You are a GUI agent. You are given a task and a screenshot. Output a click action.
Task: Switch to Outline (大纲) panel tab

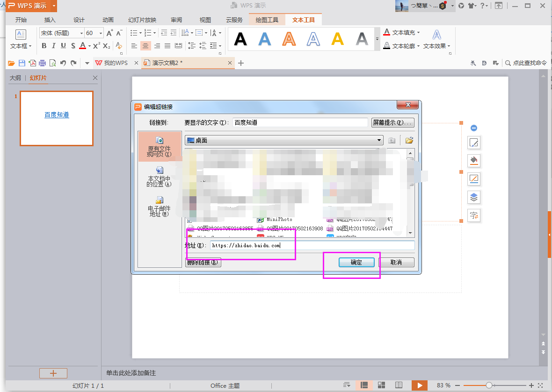pos(15,78)
